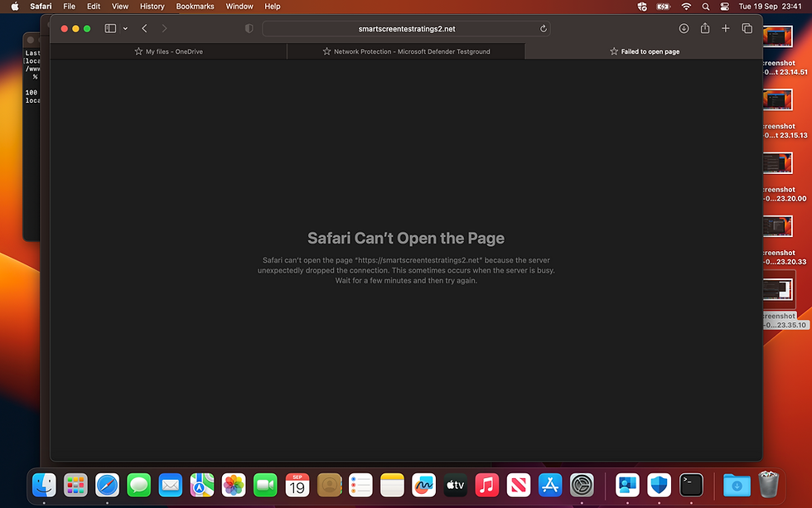The height and width of the screenshot is (508, 812).
Task: Show all tabs with the tab overview icon
Action: click(747, 28)
